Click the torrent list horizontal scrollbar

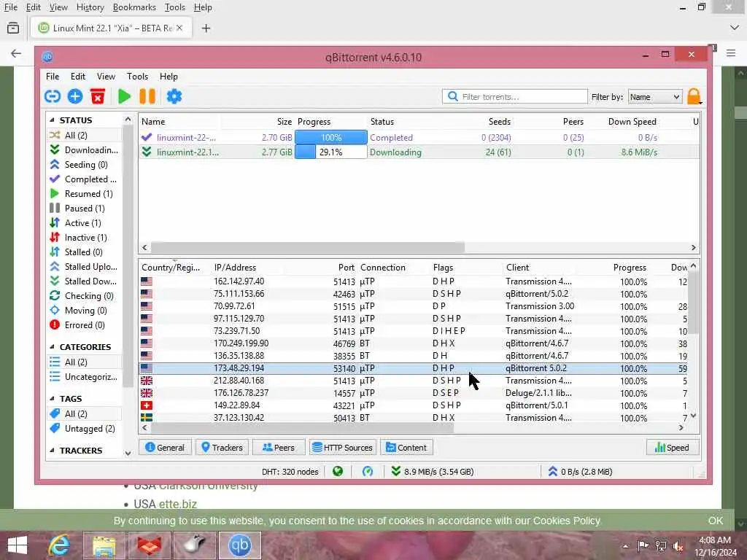pos(307,248)
